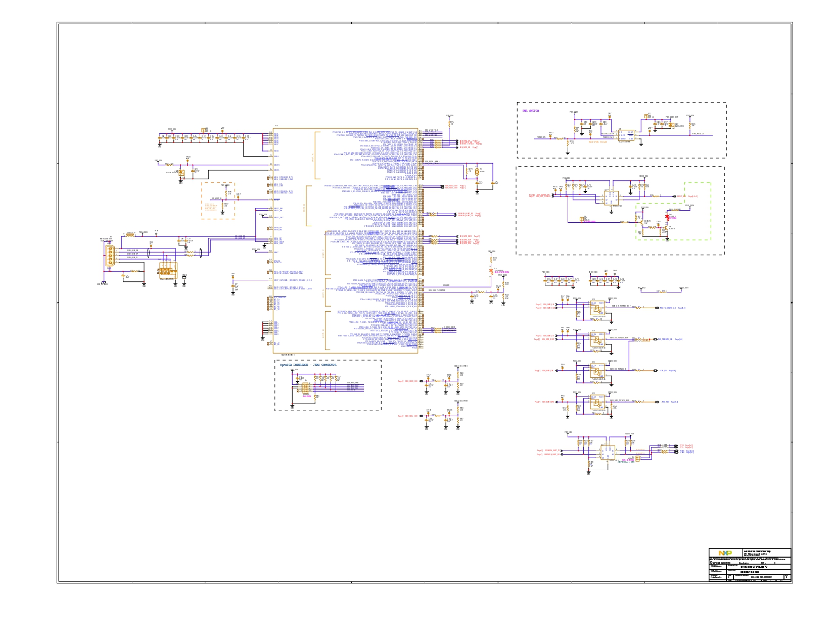Image resolution: width=834 pixels, height=644 pixels.
Task: Click the ACTIVE HIGH annotation text
Action: click(597, 142)
